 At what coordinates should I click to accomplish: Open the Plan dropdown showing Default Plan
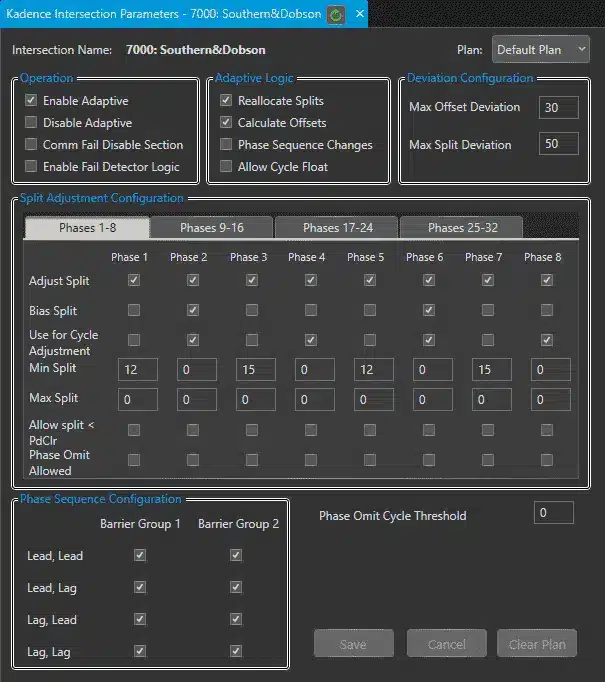pyautogui.click(x=540, y=49)
